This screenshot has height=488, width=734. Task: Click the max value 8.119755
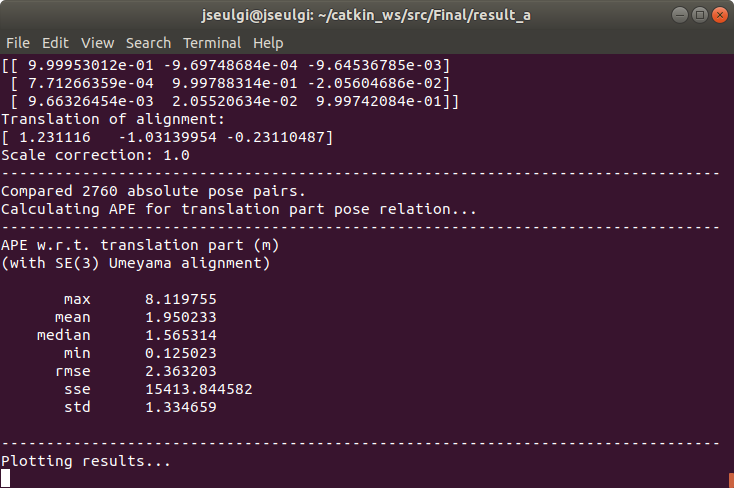[x=181, y=299]
